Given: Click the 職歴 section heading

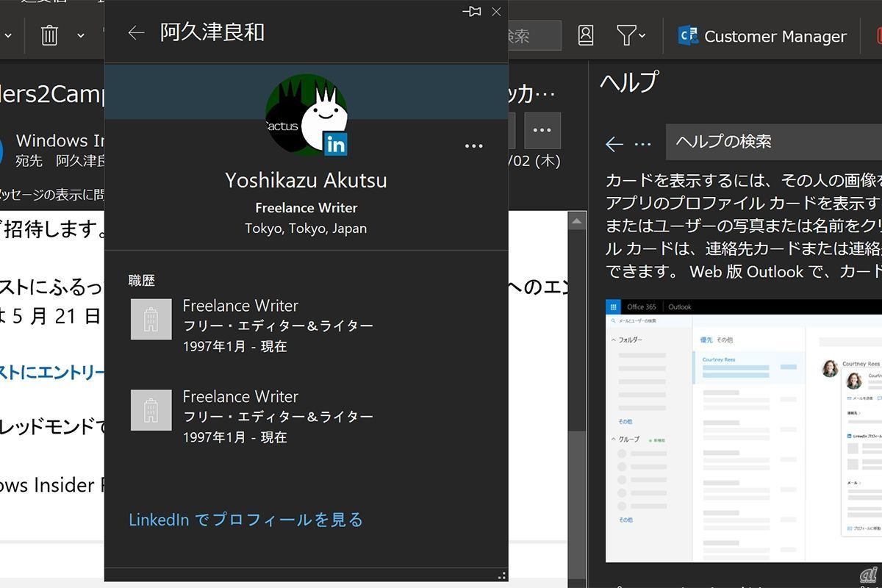Looking at the screenshot, I should [x=142, y=280].
